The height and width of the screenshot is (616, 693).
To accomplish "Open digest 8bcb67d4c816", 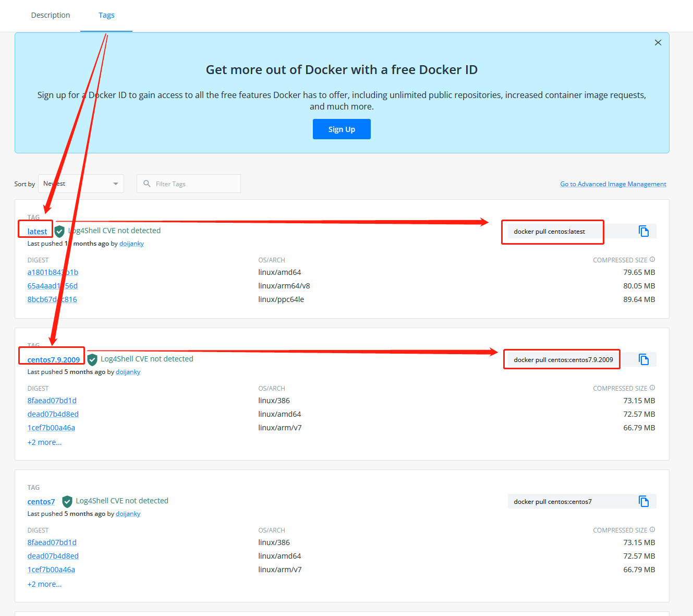I will (52, 299).
